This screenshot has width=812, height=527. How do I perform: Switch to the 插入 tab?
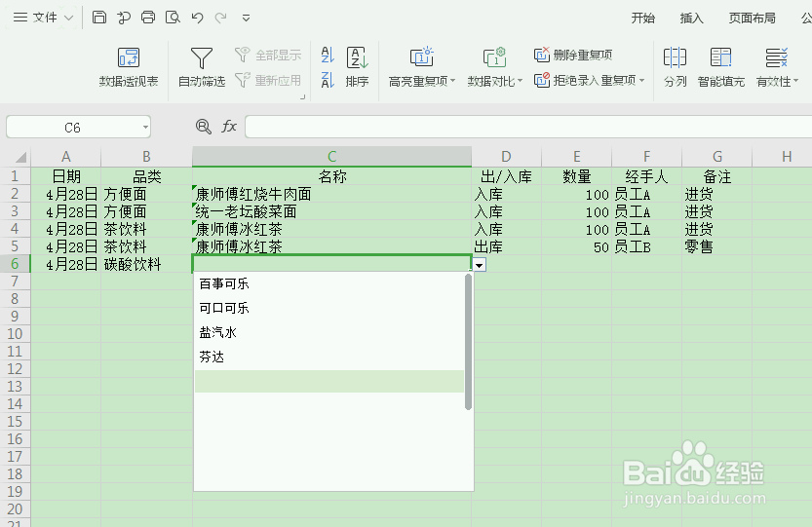(x=691, y=19)
